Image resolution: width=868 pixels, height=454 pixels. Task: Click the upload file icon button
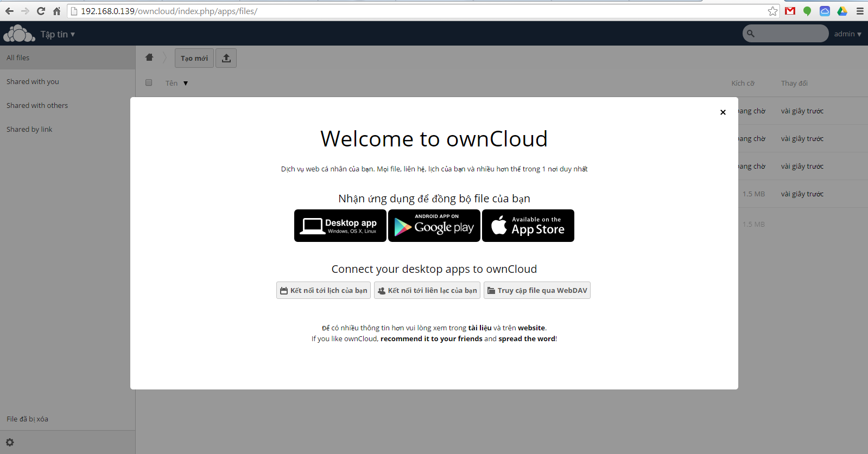pos(226,58)
